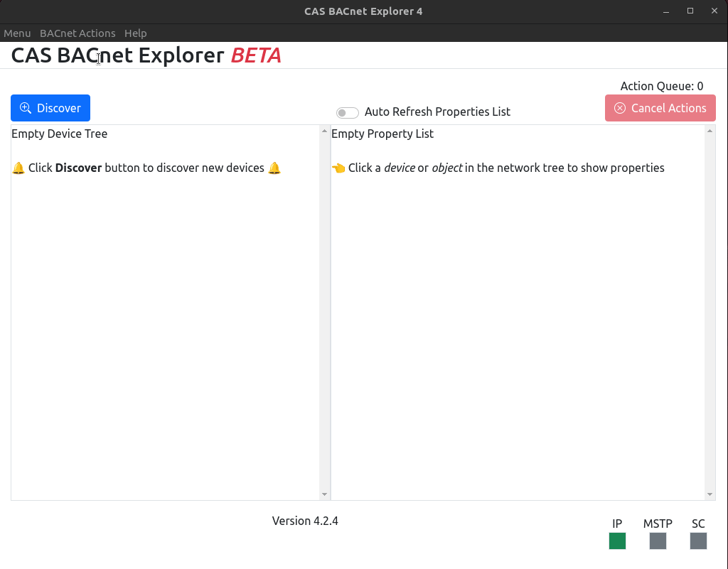Click device tree scrollbar up arrow
The image size is (728, 569).
pyautogui.click(x=324, y=131)
